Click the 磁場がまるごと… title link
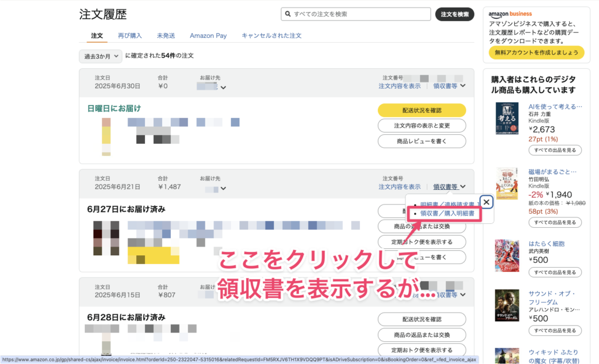 [x=552, y=172]
